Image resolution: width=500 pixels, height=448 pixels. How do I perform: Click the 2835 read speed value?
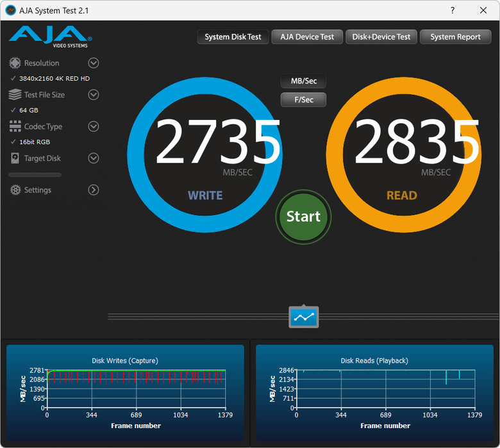pyautogui.click(x=417, y=142)
